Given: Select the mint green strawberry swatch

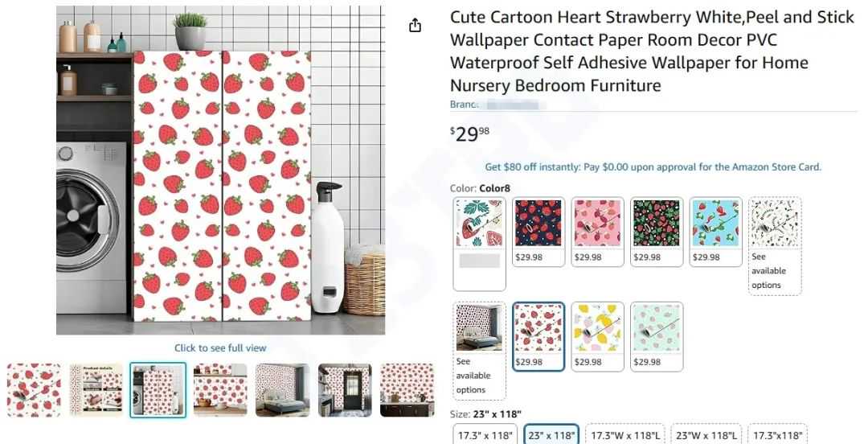Looking at the screenshot, I should 657,336.
